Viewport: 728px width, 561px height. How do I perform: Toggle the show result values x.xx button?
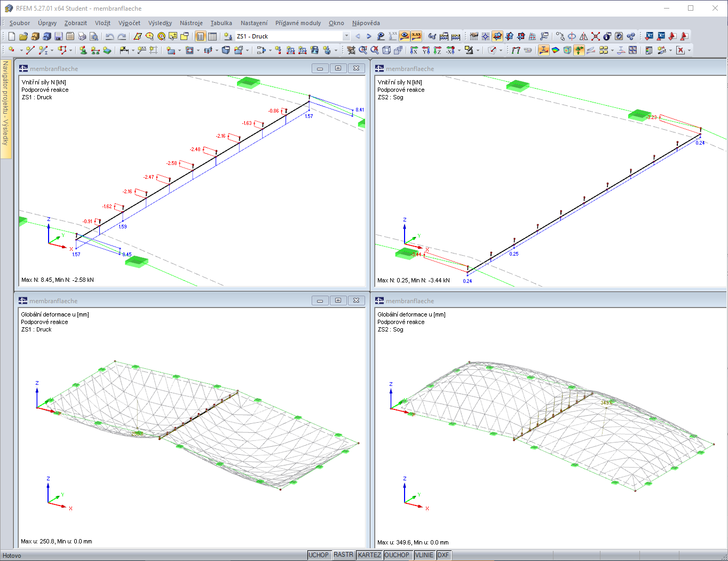click(x=416, y=36)
